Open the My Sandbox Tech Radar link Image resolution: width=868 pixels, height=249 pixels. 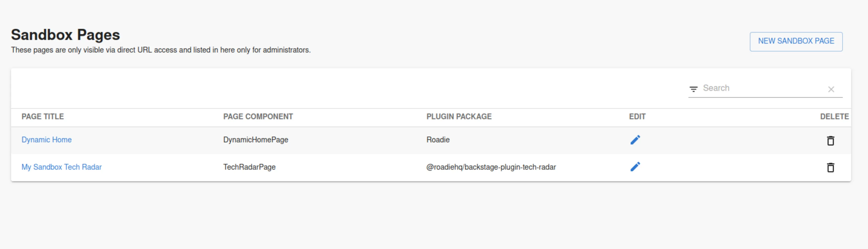[x=62, y=167]
